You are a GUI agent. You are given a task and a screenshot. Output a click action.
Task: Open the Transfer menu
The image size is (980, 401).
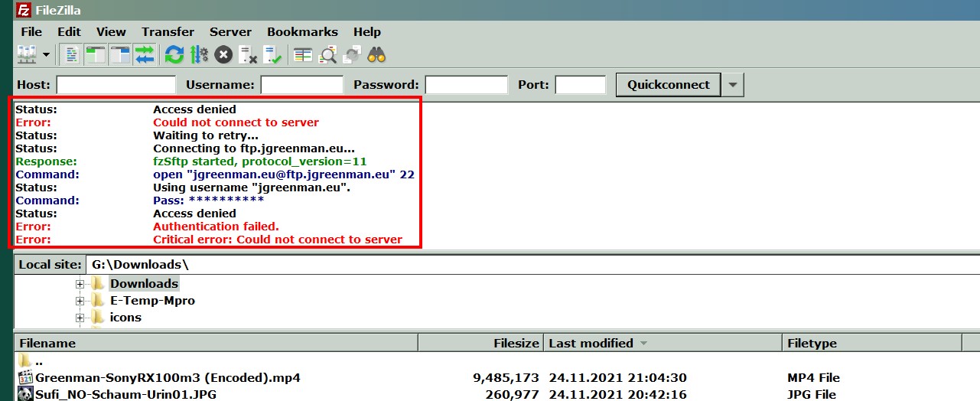(x=168, y=32)
